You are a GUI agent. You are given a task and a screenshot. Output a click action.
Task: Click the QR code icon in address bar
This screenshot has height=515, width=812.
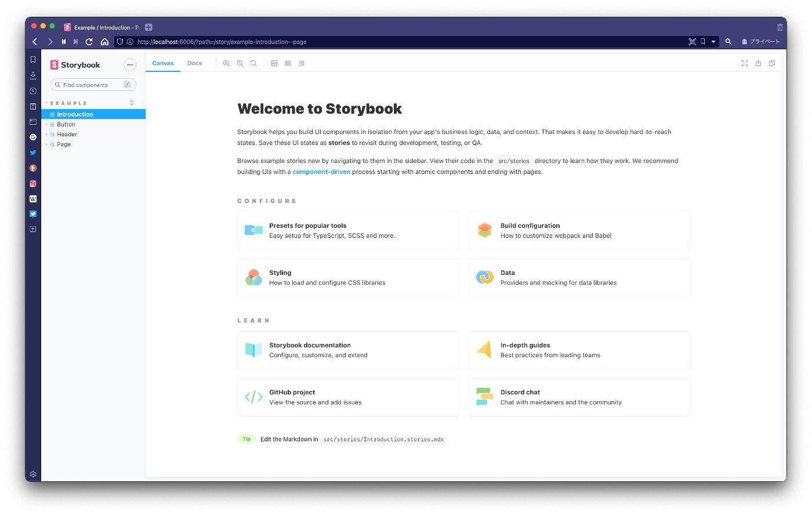(x=692, y=42)
